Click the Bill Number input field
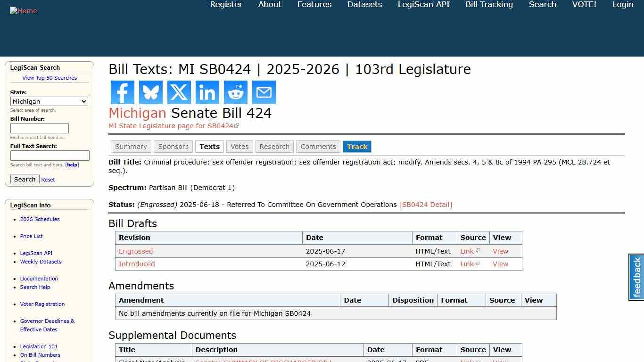Screen dimensions: 644x362 coord(39,128)
